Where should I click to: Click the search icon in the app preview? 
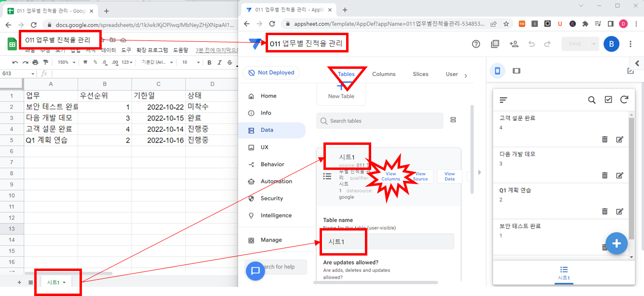tap(592, 100)
